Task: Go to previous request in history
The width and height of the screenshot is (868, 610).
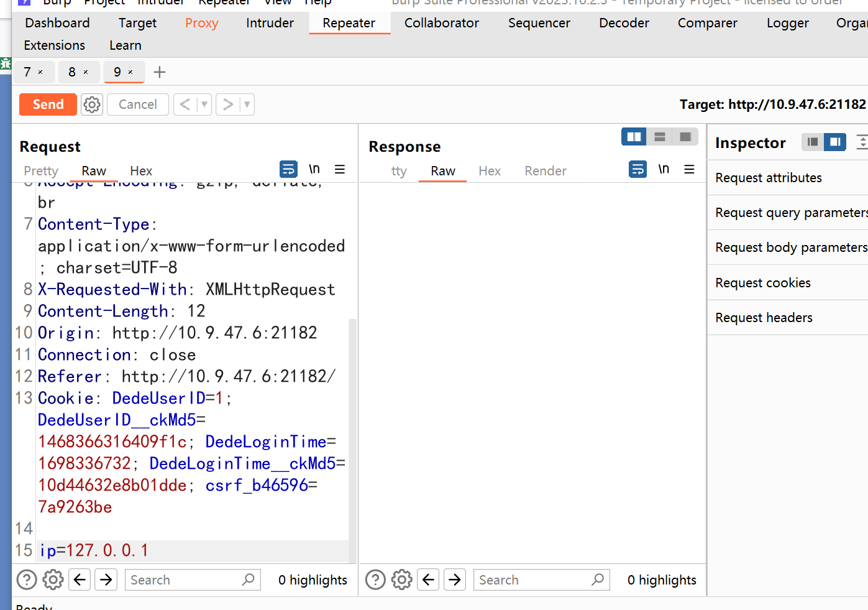Action: [185, 104]
